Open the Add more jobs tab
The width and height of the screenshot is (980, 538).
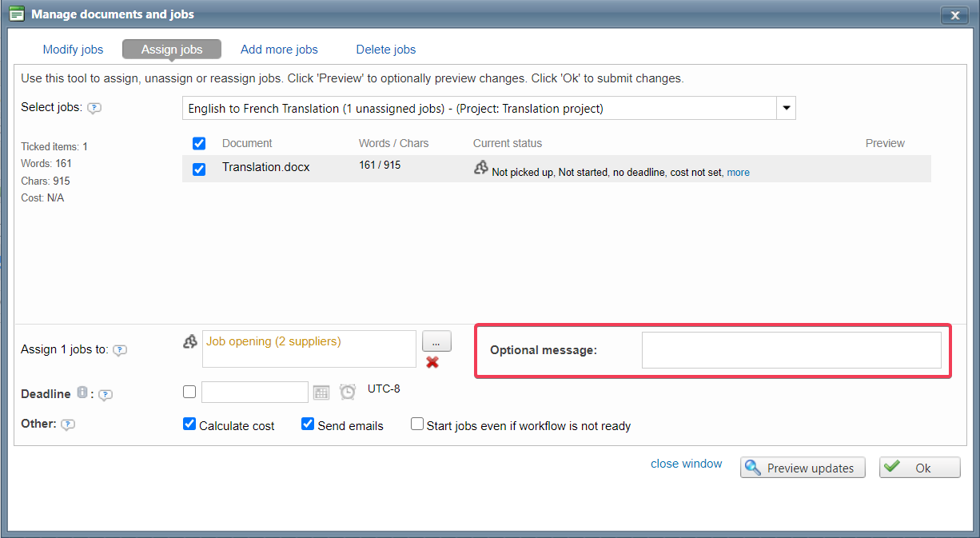(279, 50)
